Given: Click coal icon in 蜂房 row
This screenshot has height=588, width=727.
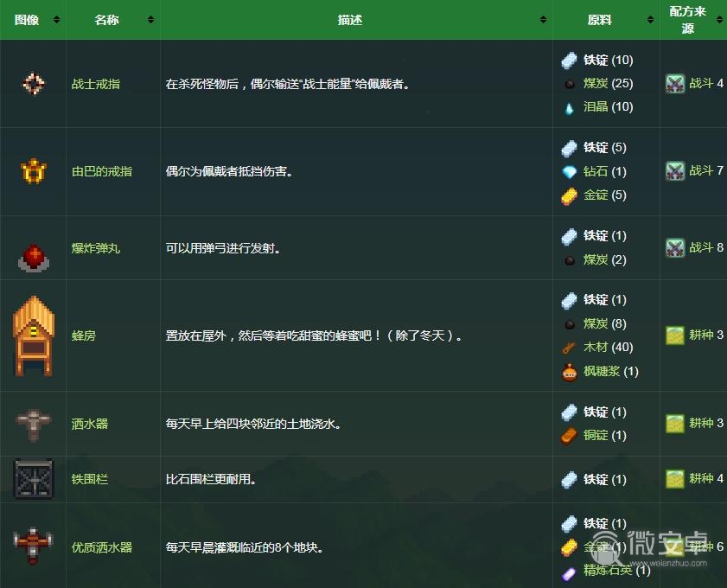Looking at the screenshot, I should pyautogui.click(x=570, y=324).
